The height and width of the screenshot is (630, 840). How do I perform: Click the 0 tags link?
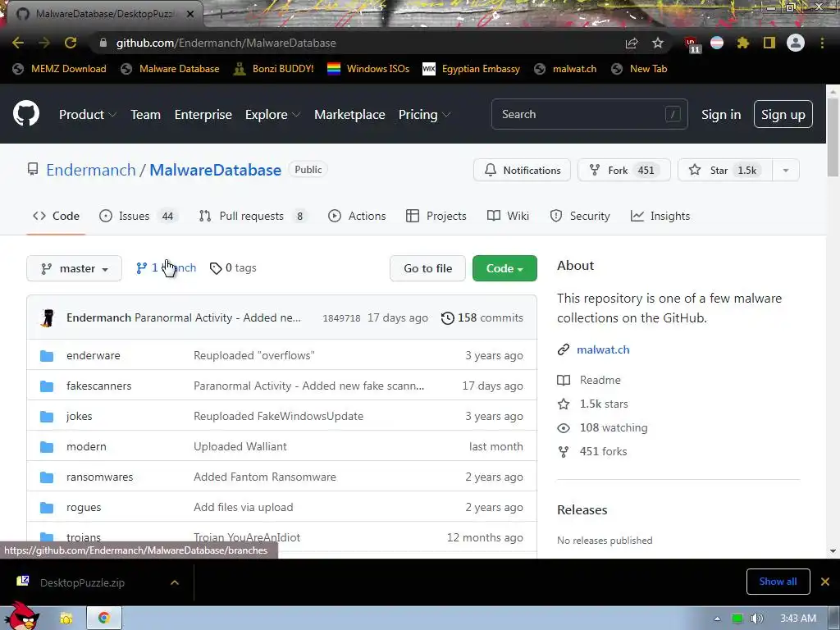pyautogui.click(x=234, y=268)
